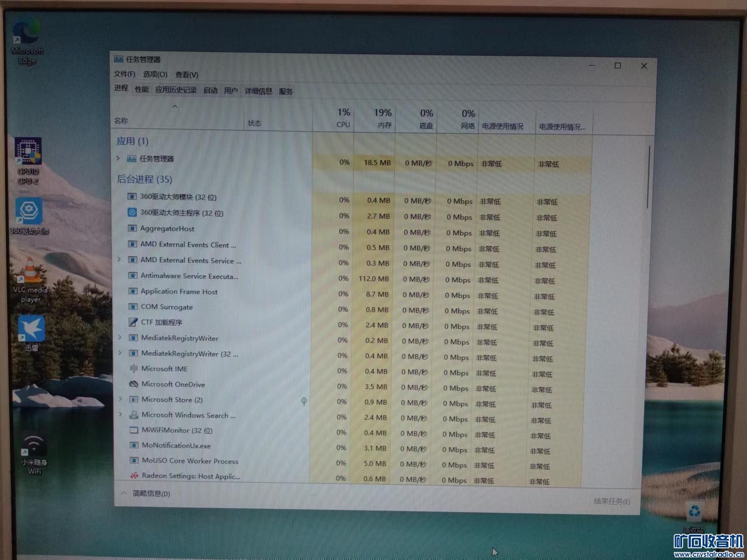
Task: Click the Microsoft Windows Search process icon
Action: tap(134, 415)
